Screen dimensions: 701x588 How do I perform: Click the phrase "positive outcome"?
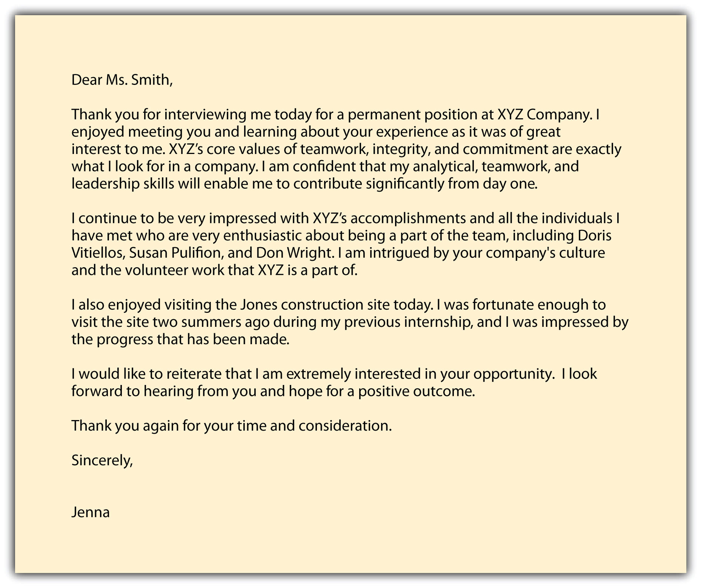(416, 391)
